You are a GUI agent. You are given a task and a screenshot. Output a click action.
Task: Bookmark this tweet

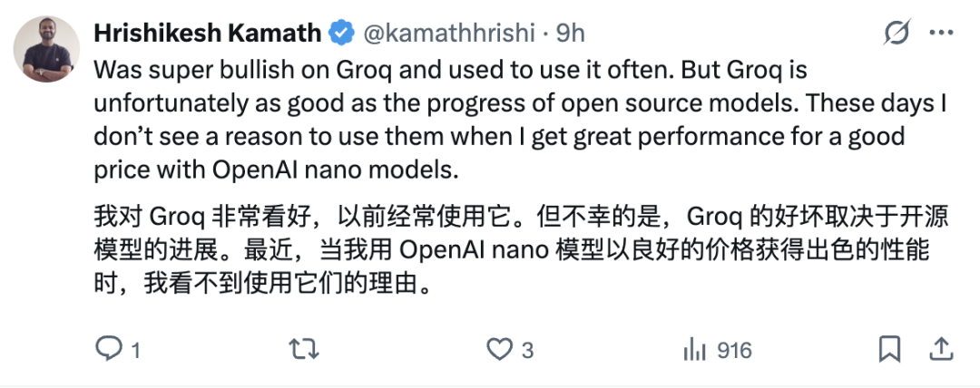pos(890,349)
